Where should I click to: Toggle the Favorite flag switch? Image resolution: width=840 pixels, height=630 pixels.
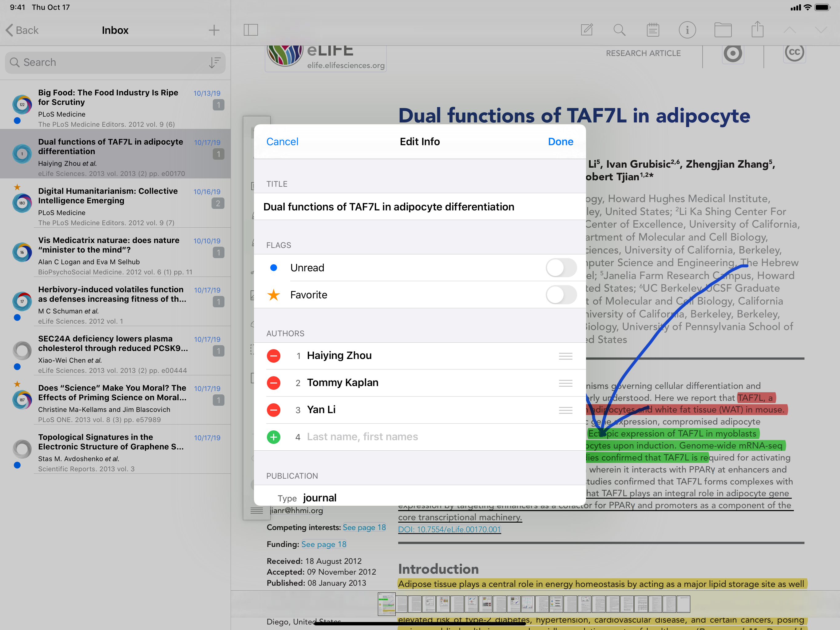[x=561, y=294]
